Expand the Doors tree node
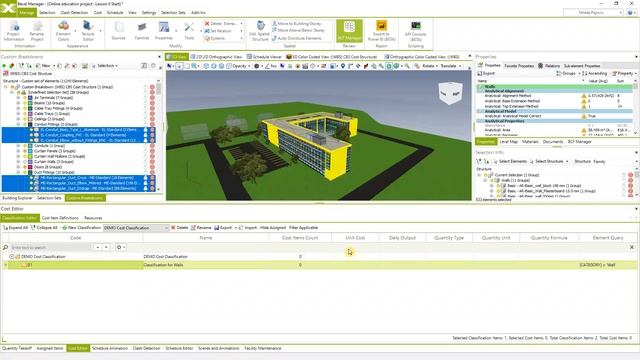640x360 pixels. pos(18,167)
